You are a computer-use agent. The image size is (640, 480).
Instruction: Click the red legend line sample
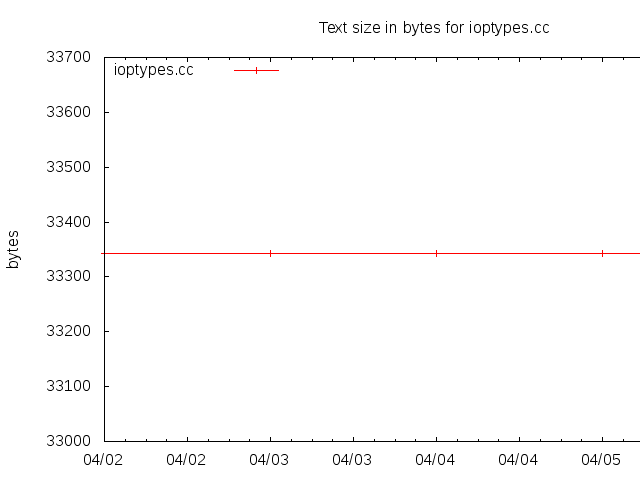tap(256, 70)
